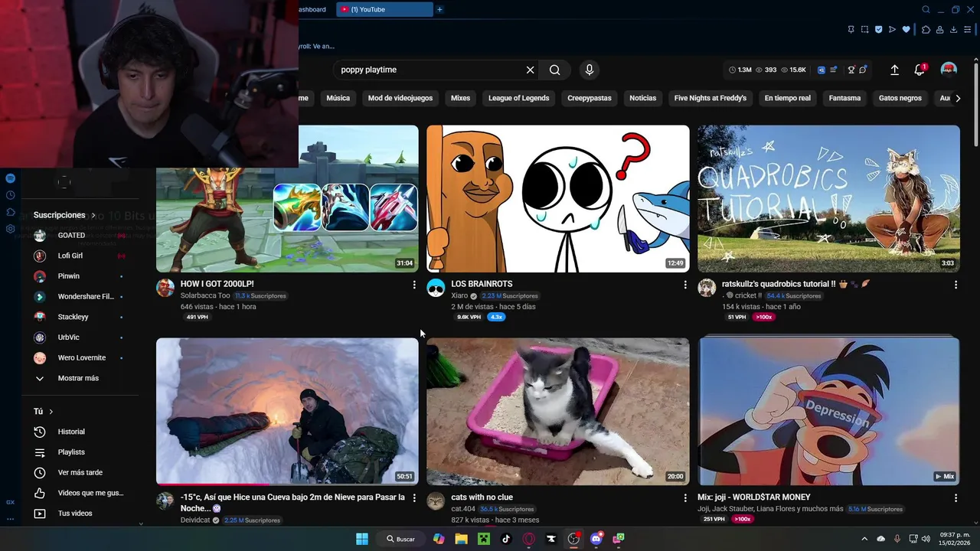Open Discord from the taskbar
980x551 pixels.
596,539
